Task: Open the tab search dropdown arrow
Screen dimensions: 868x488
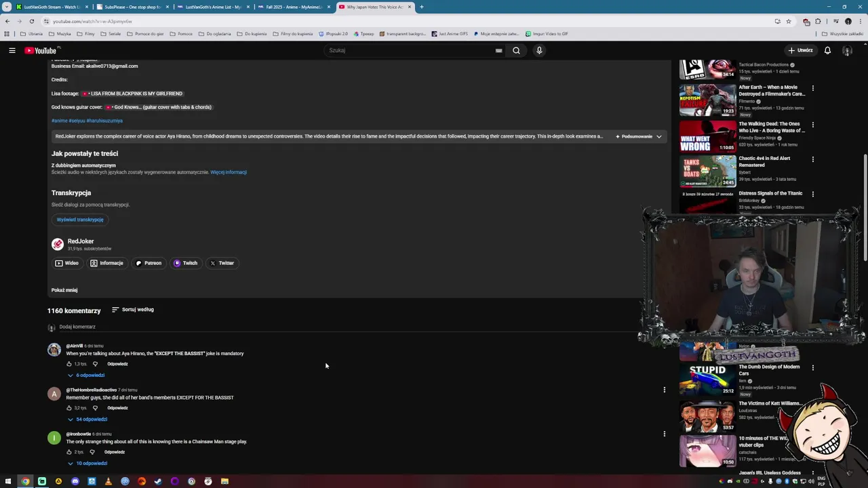Action: coord(7,7)
